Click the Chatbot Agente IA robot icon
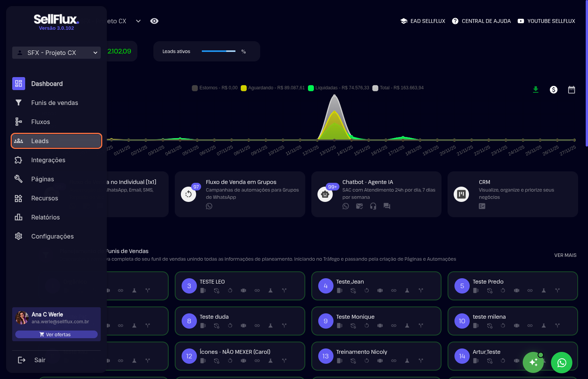588x379 pixels. coord(325,194)
